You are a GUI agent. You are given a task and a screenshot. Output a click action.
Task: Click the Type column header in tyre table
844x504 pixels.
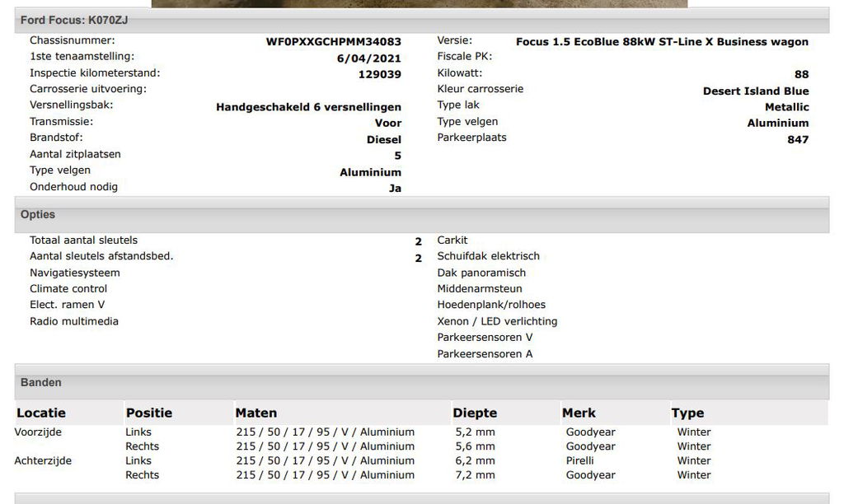pyautogui.click(x=687, y=413)
